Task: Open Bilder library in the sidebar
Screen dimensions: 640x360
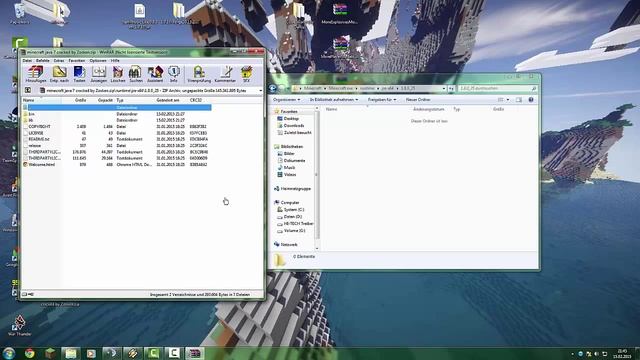Action: [x=289, y=153]
